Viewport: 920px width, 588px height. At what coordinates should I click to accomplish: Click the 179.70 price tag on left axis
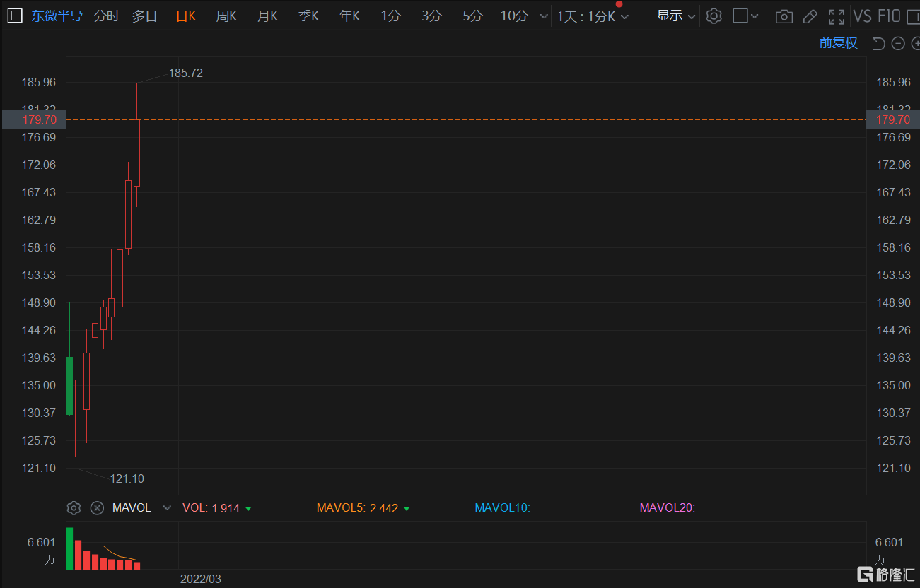(33, 119)
